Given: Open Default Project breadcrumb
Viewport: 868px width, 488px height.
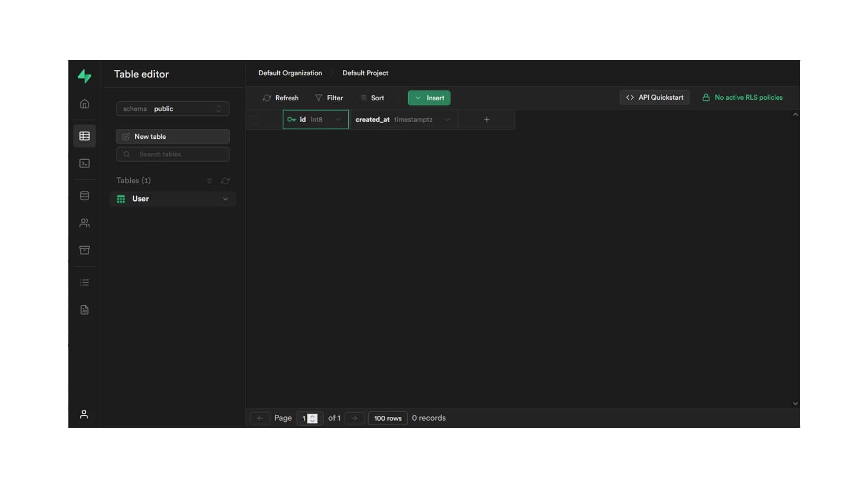Looking at the screenshot, I should click(x=365, y=73).
